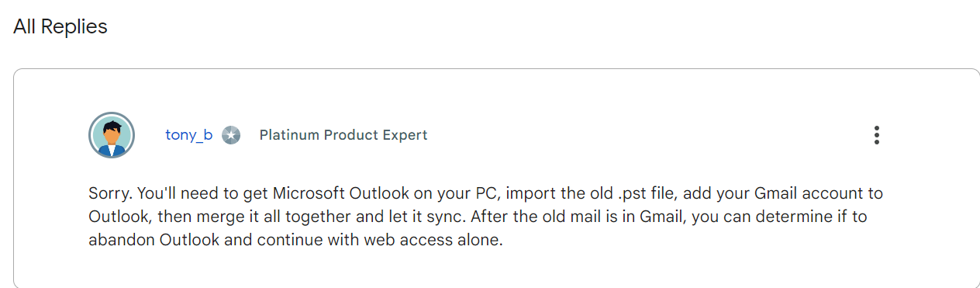Viewport: 980px width, 288px height.
Task: Click tony_b's profile avatar
Action: pyautogui.click(x=112, y=135)
